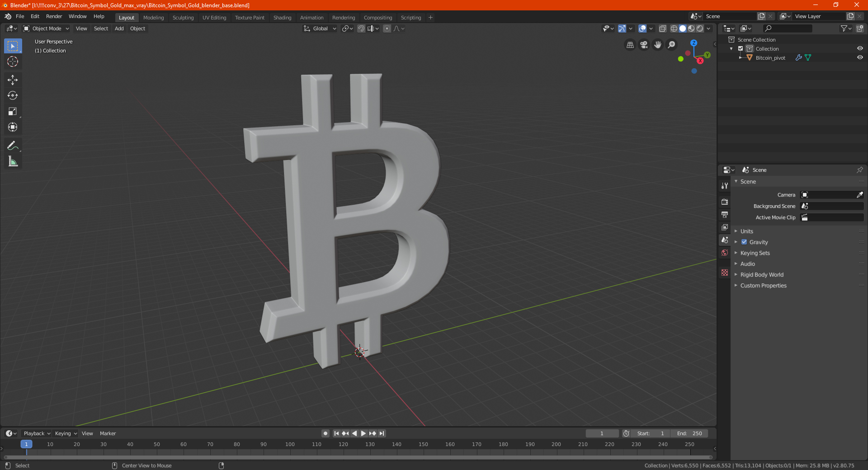The height and width of the screenshot is (470, 868).
Task: Select the Scale tool
Action: (13, 111)
